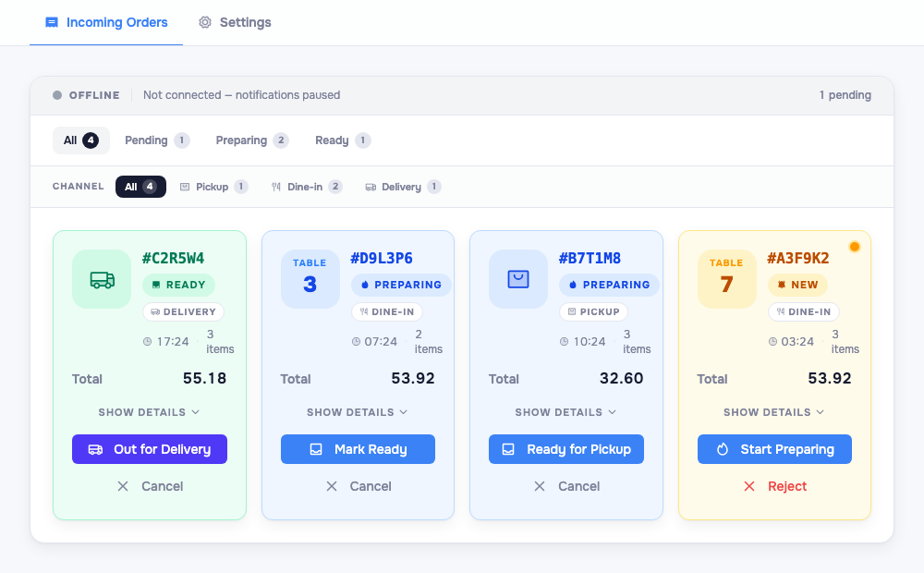
Task: Expand Show Details for order #C2R5W4
Action: pyautogui.click(x=149, y=412)
